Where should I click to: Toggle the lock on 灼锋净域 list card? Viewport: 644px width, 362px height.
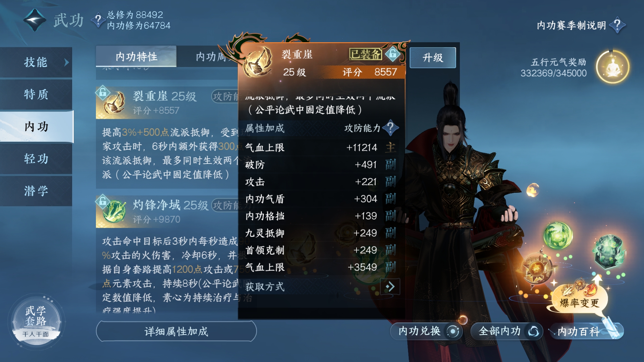(x=103, y=201)
